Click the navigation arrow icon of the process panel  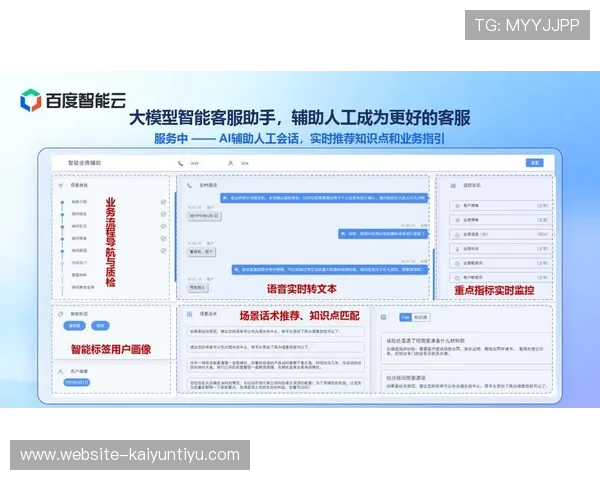(60, 185)
